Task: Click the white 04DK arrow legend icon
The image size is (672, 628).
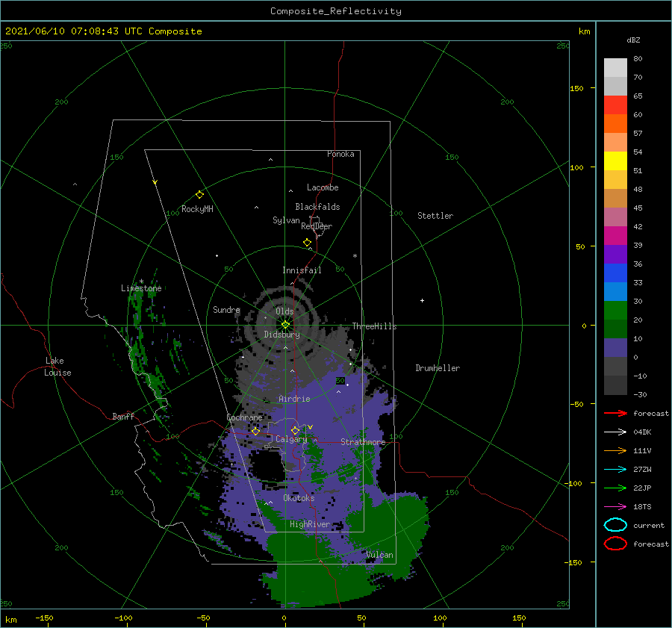Action: click(615, 432)
